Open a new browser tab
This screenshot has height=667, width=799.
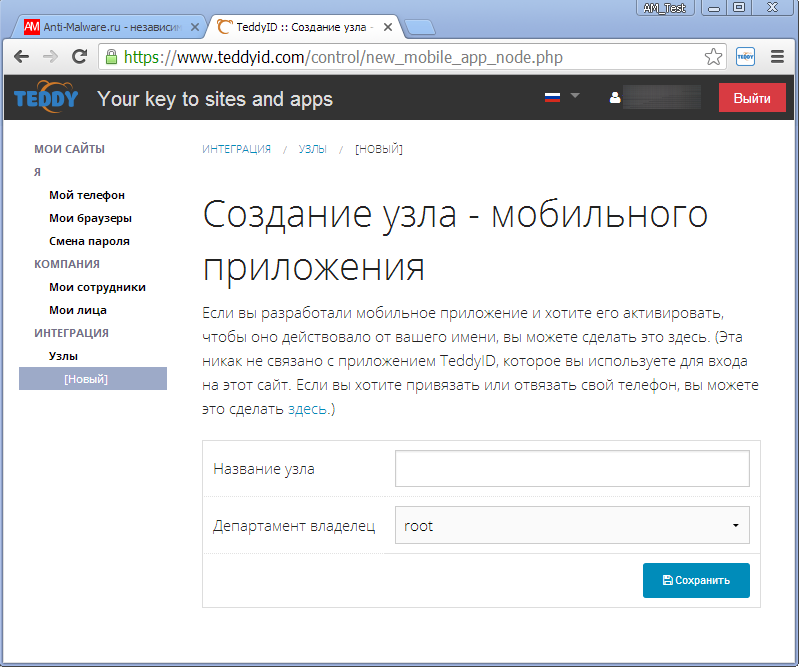(420, 28)
